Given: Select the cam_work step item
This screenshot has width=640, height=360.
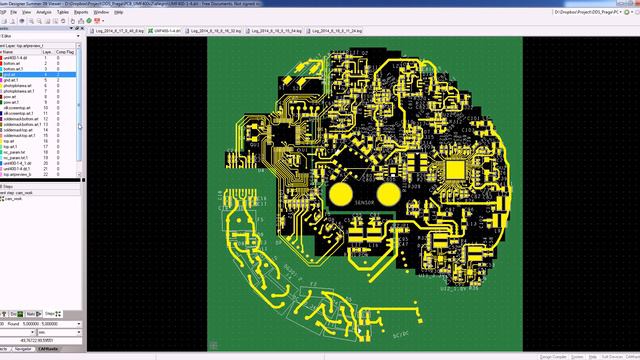Looking at the screenshot, I should click(x=14, y=198).
